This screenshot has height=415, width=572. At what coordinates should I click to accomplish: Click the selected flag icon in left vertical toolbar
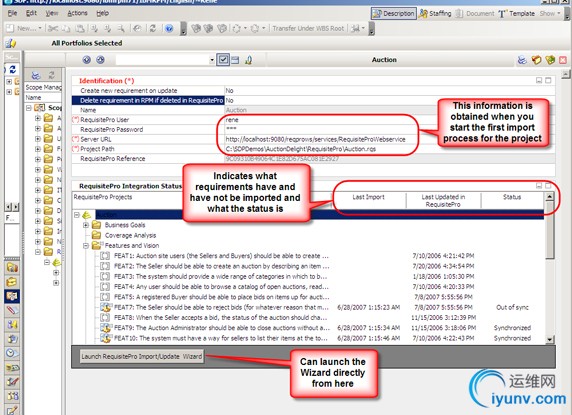[x=11, y=296]
